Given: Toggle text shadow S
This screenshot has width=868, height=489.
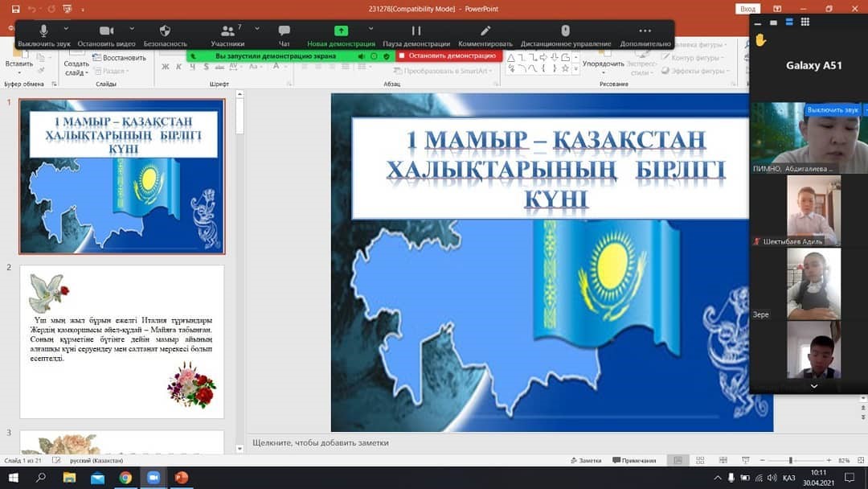Looking at the screenshot, I should (206, 67).
